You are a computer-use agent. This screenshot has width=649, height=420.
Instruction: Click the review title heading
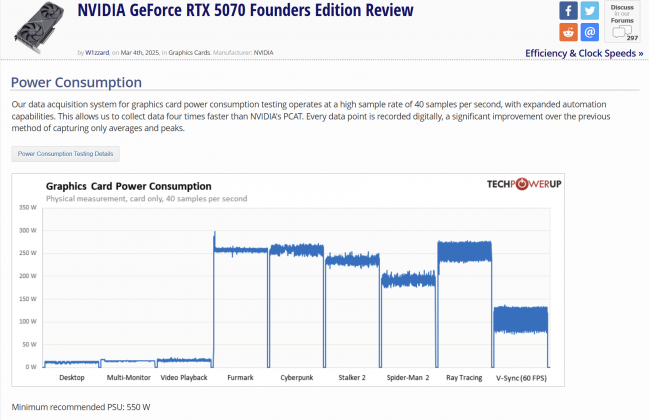pos(245,10)
